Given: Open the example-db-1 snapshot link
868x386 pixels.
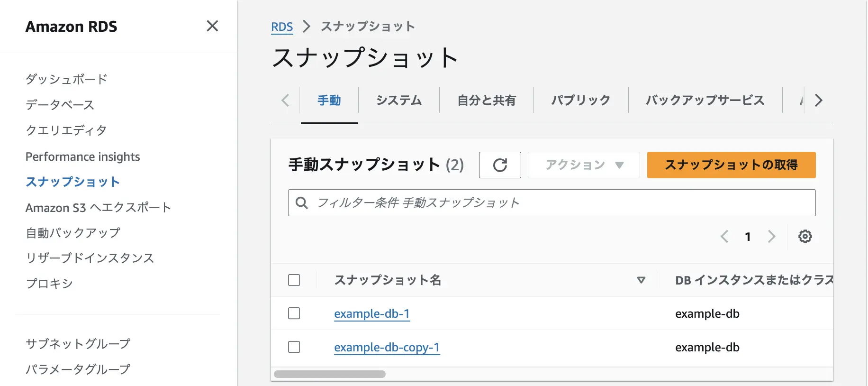Looking at the screenshot, I should (371, 314).
